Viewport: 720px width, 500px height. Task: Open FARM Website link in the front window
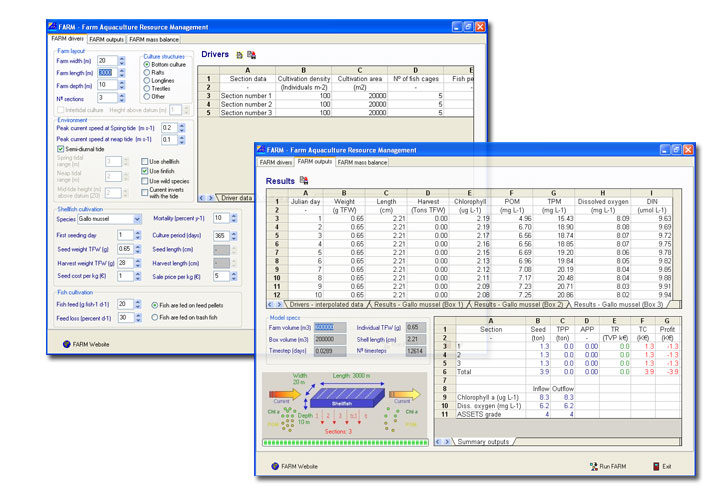pyautogui.click(x=299, y=466)
